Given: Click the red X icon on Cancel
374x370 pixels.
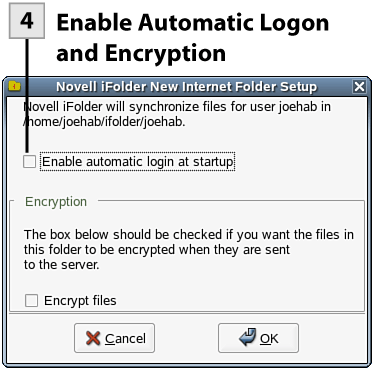Looking at the screenshot, I should click(93, 338).
